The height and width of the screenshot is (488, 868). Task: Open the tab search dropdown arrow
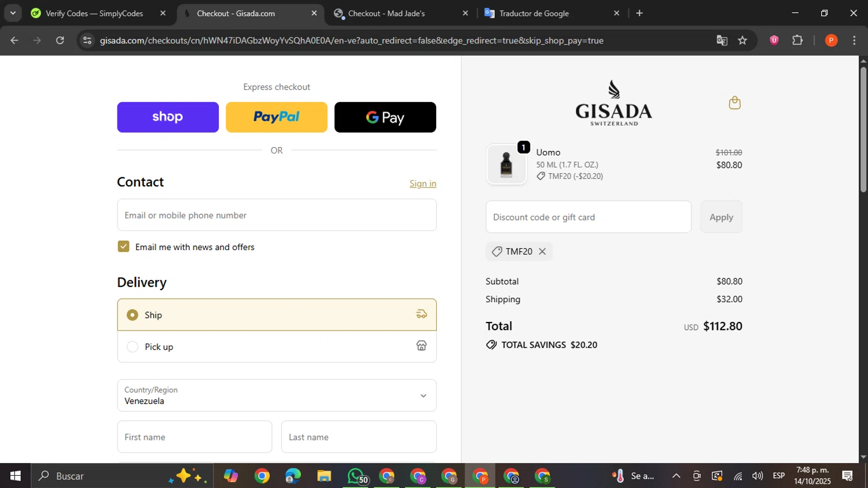pyautogui.click(x=13, y=13)
